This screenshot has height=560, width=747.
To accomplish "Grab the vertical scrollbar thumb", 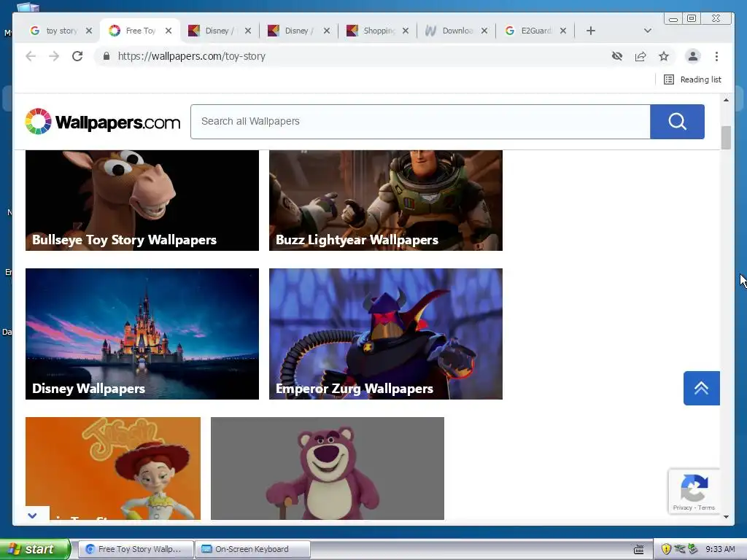I will click(x=726, y=138).
